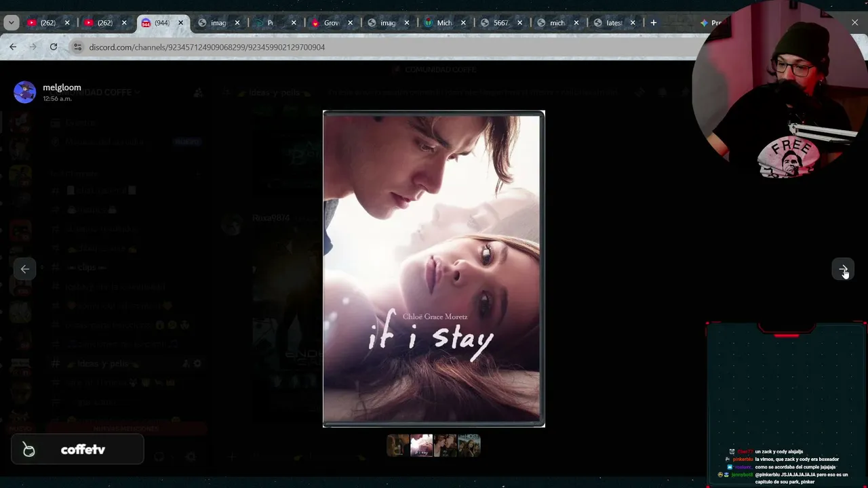
Task: Select The Host thumbnail
Action: [469, 445]
